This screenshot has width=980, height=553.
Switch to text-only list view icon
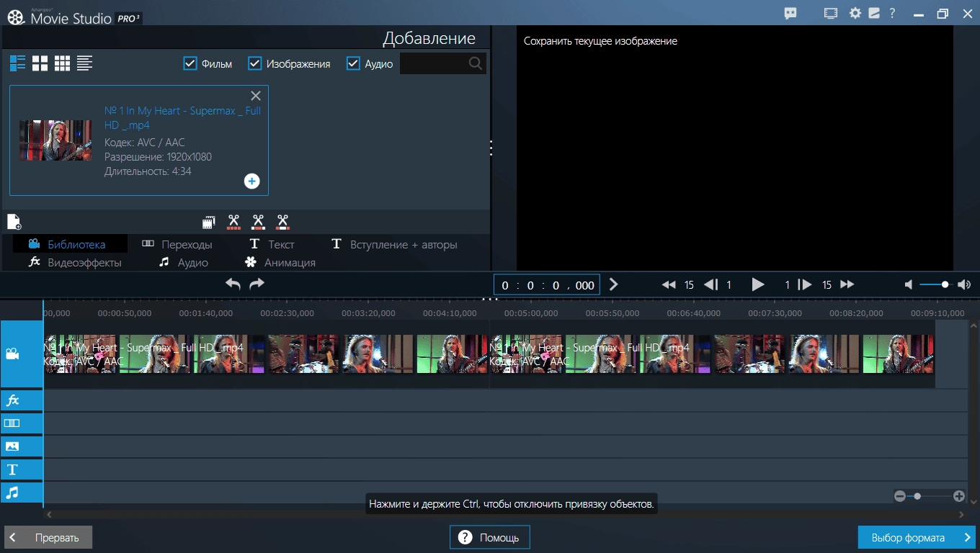click(x=85, y=63)
